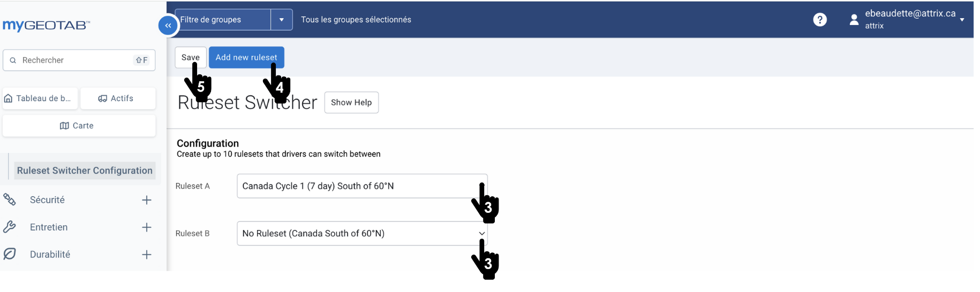Expand the Sécurité section plus
The height and width of the screenshot is (292, 980).
147,200
